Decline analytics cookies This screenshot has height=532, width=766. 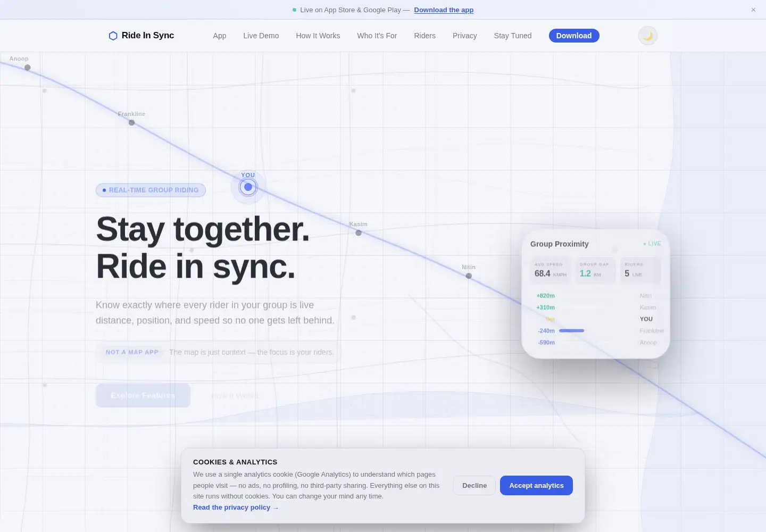point(474,485)
